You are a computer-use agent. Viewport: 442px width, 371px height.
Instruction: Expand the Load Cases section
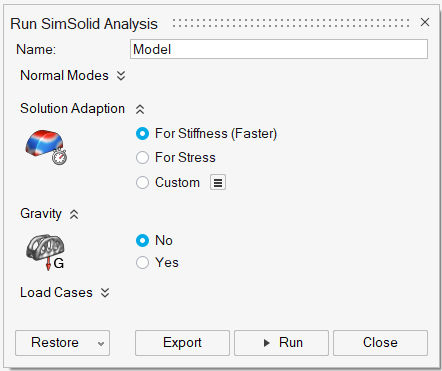[105, 293]
